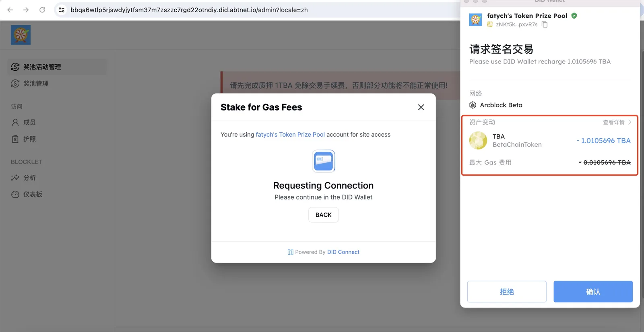Open 奖池活动管理 in the sidebar
The height and width of the screenshot is (332, 644).
tap(57, 67)
